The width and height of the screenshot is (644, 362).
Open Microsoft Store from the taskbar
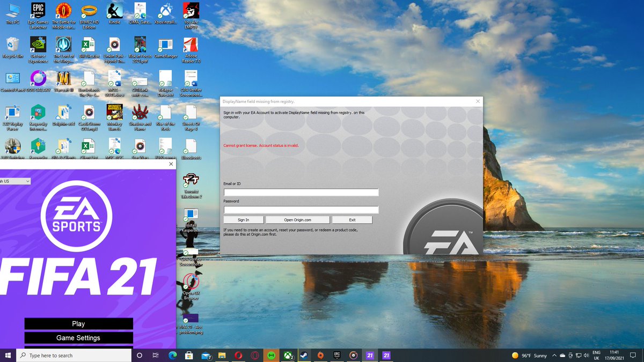coord(189,355)
